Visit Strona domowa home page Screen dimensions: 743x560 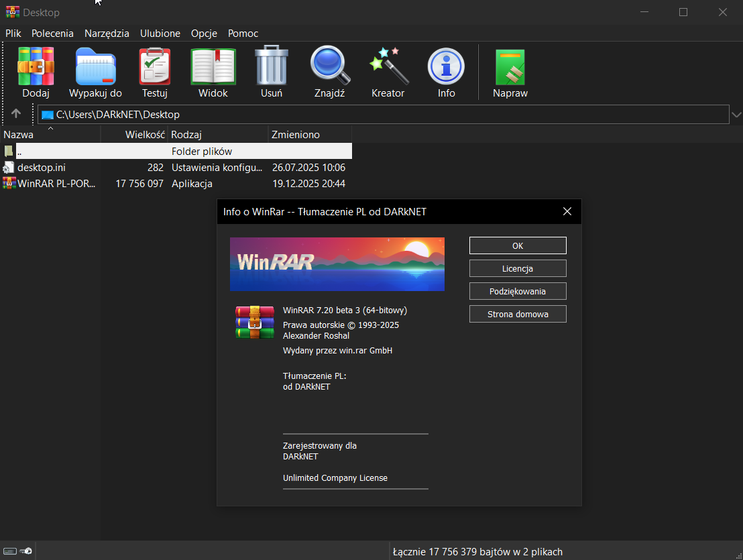[x=518, y=314]
